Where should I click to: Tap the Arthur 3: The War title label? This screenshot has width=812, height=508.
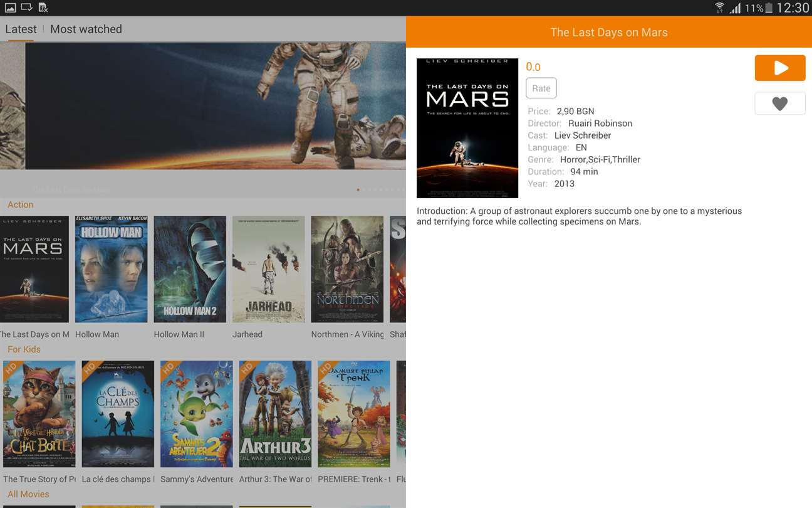[276, 479]
